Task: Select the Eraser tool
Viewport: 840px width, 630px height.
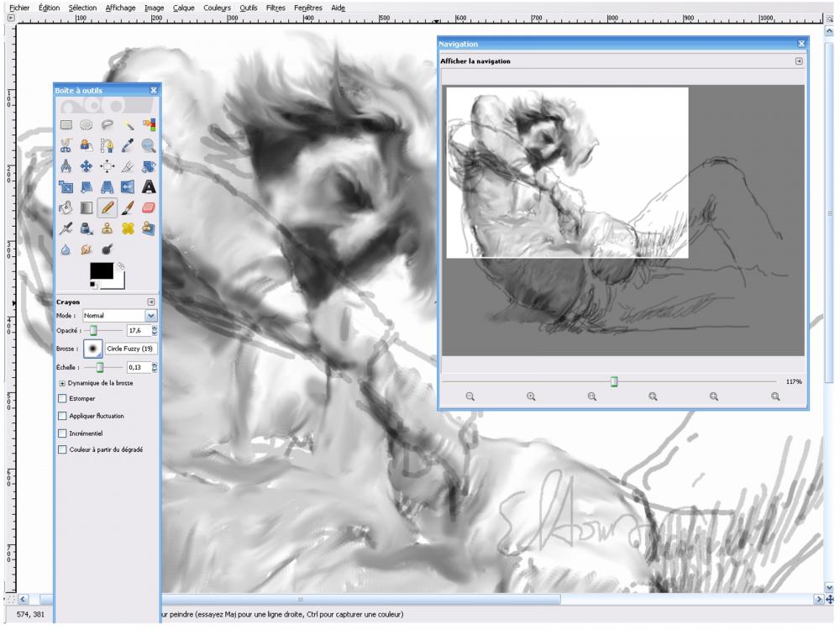Action: click(149, 207)
